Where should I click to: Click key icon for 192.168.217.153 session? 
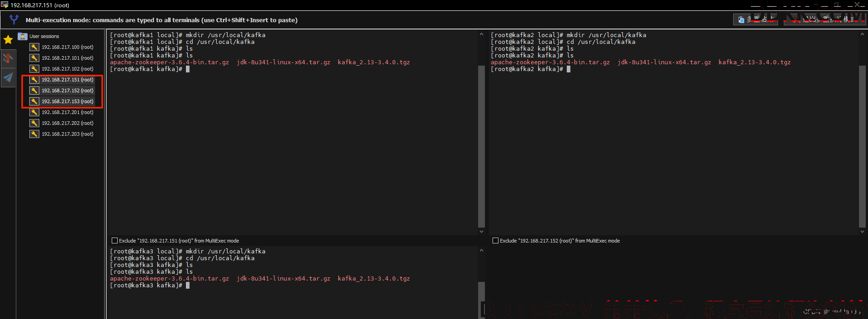click(34, 101)
